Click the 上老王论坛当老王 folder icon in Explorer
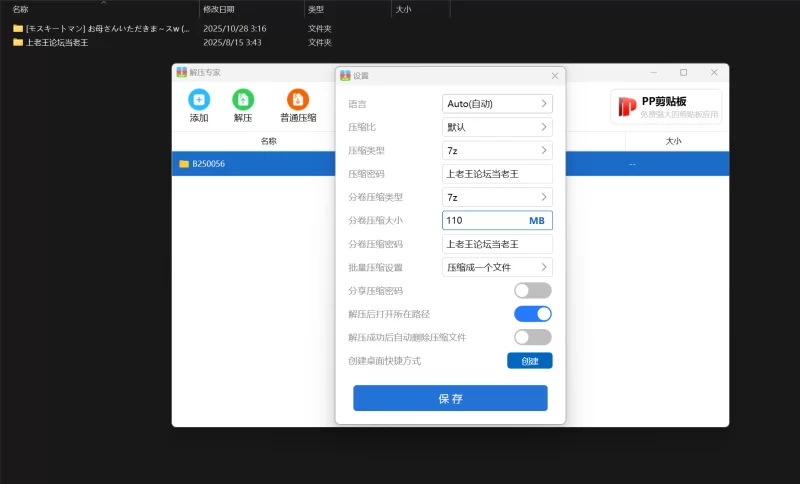Image resolution: width=800 pixels, height=484 pixels. pyautogui.click(x=18, y=43)
